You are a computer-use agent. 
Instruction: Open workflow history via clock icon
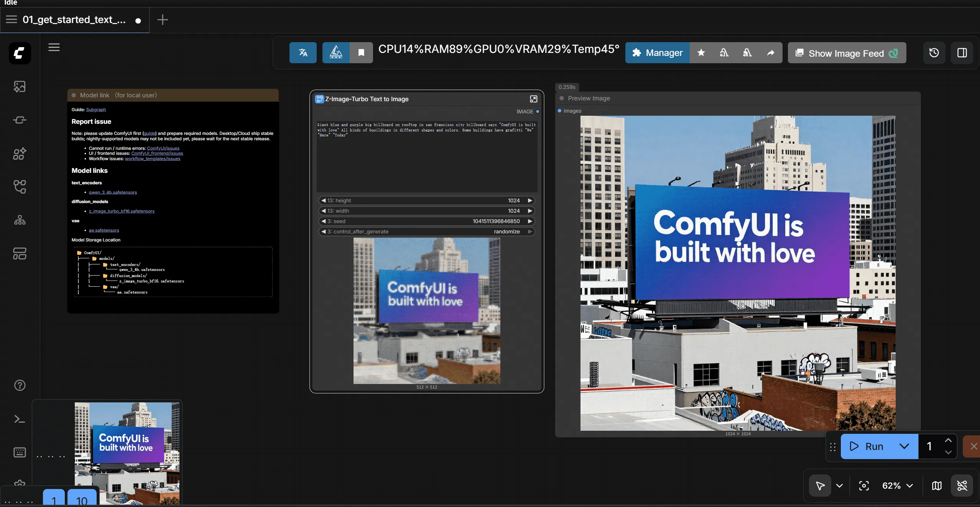934,53
